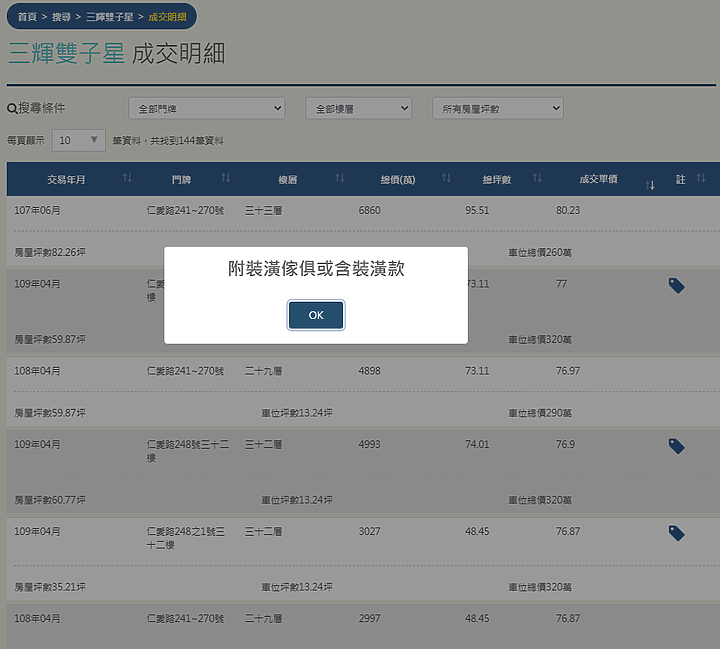
Task: Open the 全部門牌 dropdown
Action: (x=207, y=108)
